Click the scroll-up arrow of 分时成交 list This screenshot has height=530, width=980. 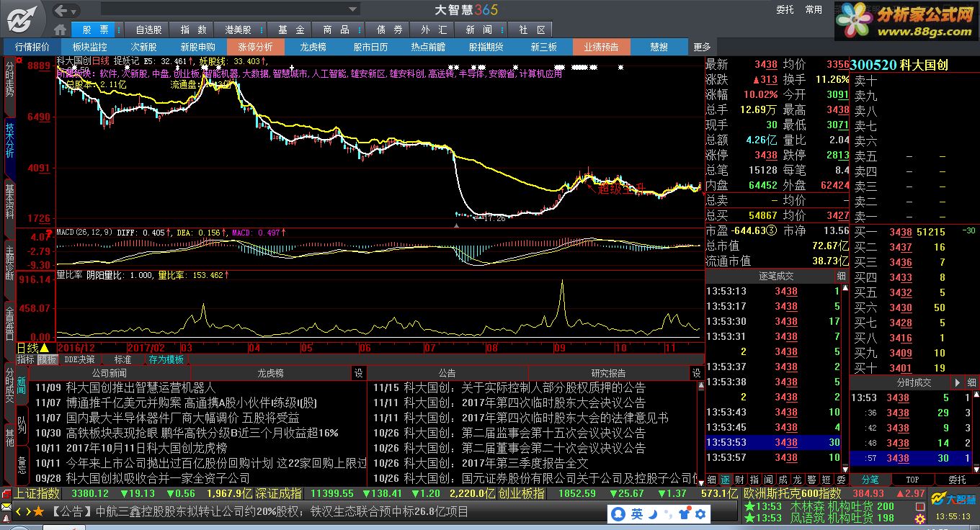(975, 396)
